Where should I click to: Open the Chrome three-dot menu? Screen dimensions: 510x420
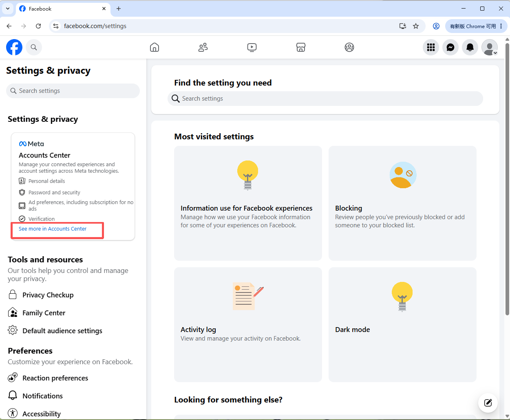click(x=501, y=26)
